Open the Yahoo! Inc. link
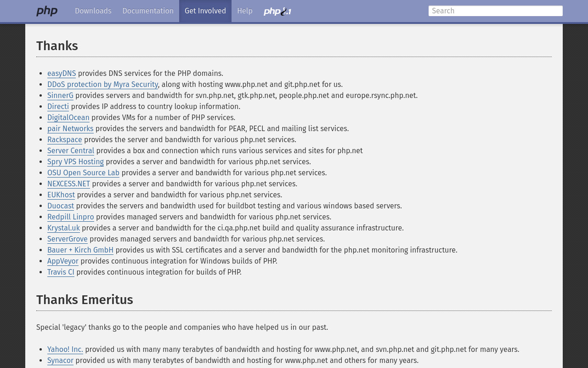This screenshot has height=368, width=588. 65,350
